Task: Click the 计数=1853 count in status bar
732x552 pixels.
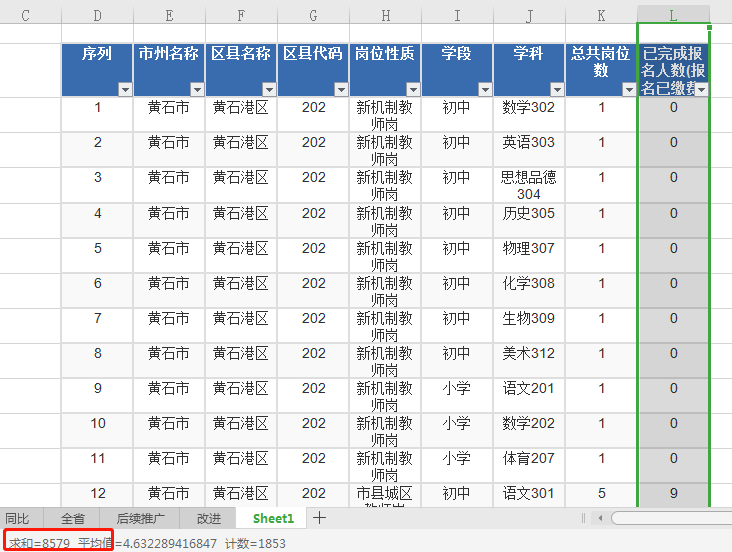Action: coord(255,542)
